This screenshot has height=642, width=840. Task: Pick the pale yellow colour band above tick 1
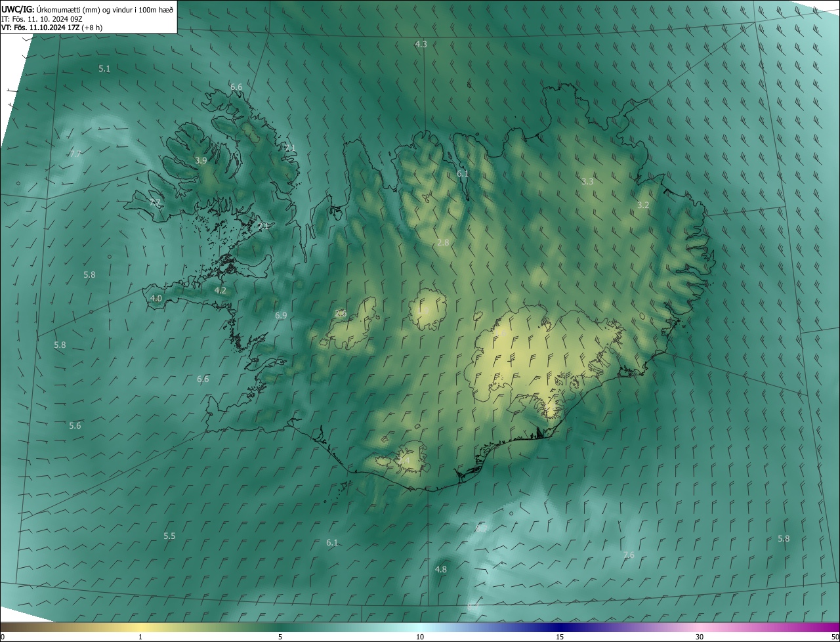click(140, 628)
